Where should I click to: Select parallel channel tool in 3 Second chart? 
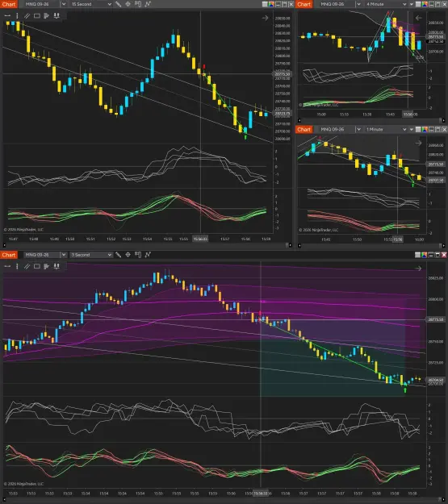pyautogui.click(x=27, y=266)
